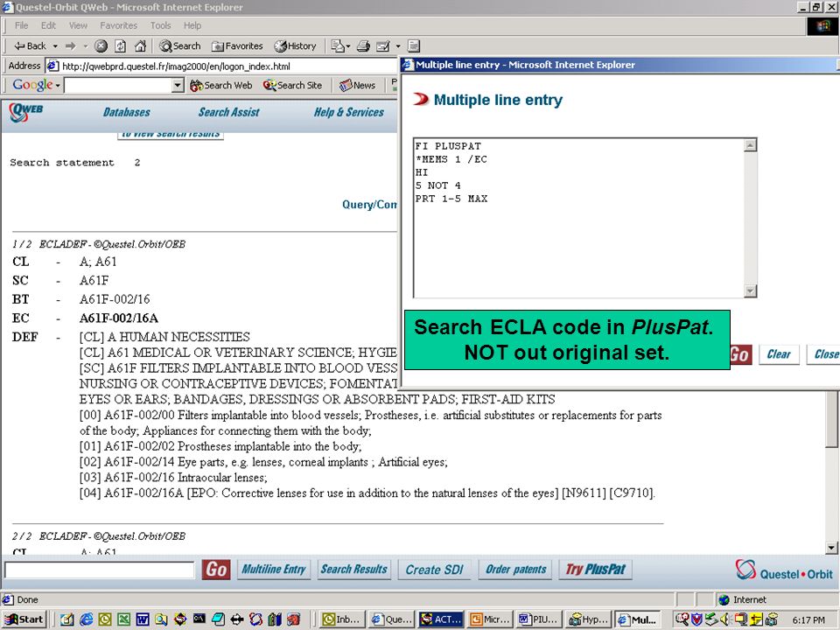Open the Favorites menu

point(118,25)
